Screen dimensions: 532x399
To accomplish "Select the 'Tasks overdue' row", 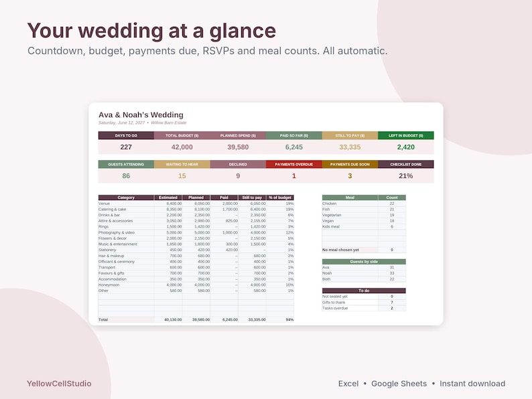I will pyautogui.click(x=364, y=308).
